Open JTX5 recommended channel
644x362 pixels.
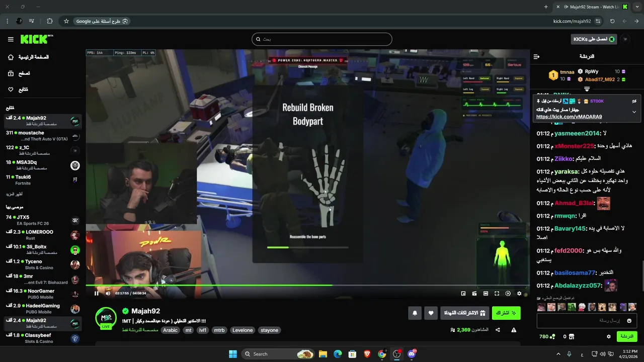click(x=42, y=220)
